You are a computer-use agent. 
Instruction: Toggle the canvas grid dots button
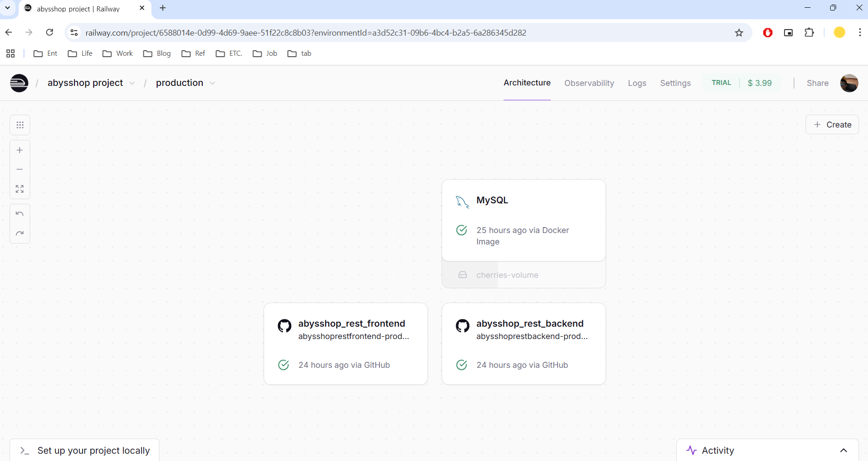click(20, 125)
